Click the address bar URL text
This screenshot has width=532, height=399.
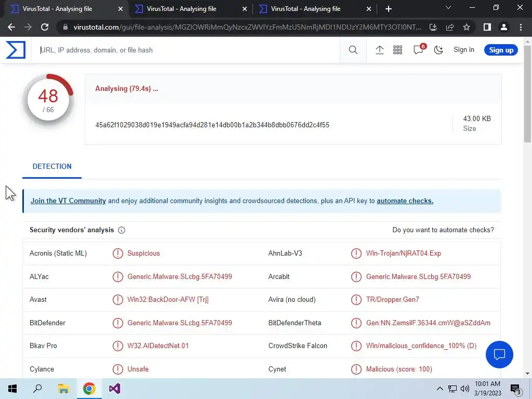pyautogui.click(x=247, y=27)
